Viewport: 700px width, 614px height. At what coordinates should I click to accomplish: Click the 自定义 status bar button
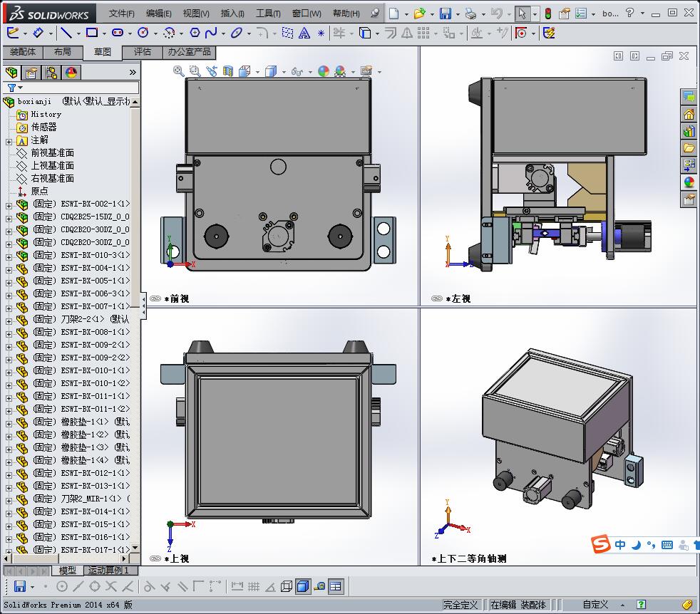(x=595, y=605)
